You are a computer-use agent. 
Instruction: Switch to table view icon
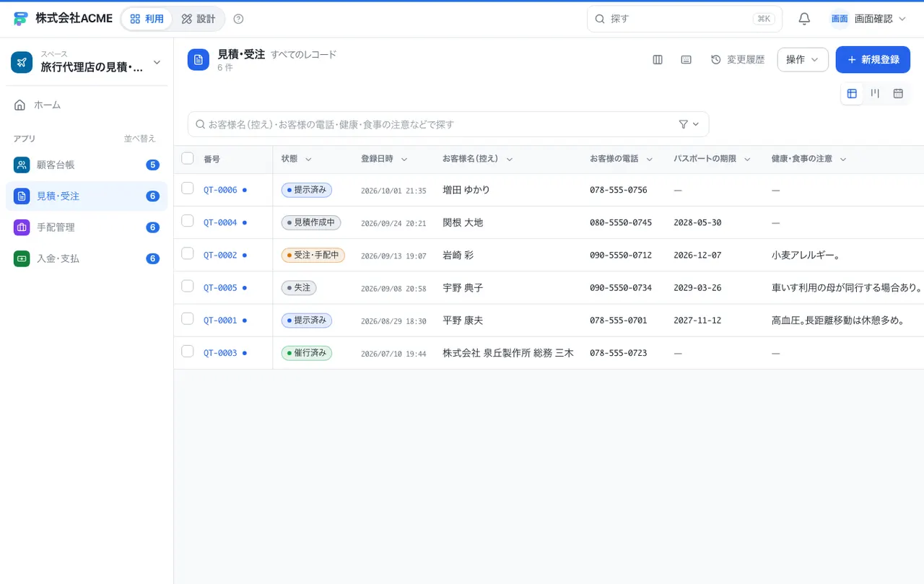[x=852, y=93]
